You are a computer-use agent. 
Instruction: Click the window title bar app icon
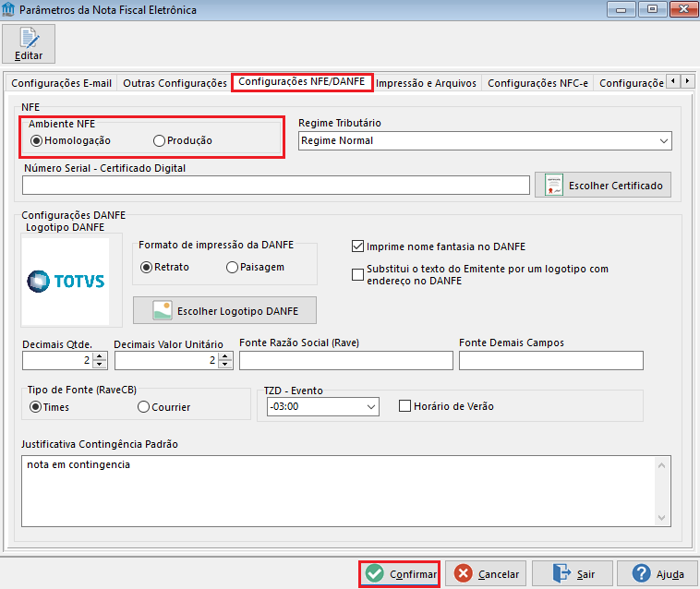coord(8,9)
